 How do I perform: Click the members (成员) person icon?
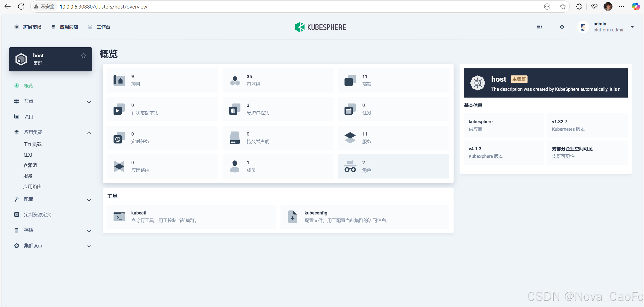click(x=235, y=166)
